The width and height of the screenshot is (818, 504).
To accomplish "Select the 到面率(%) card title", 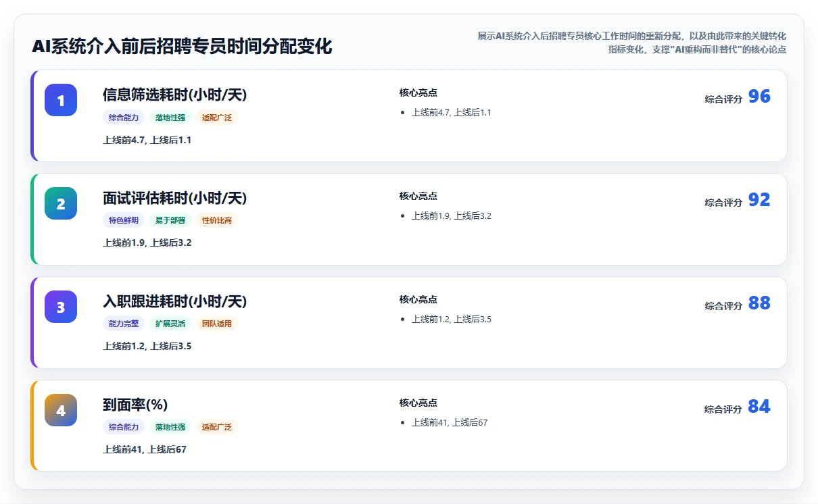I will pyautogui.click(x=135, y=405).
